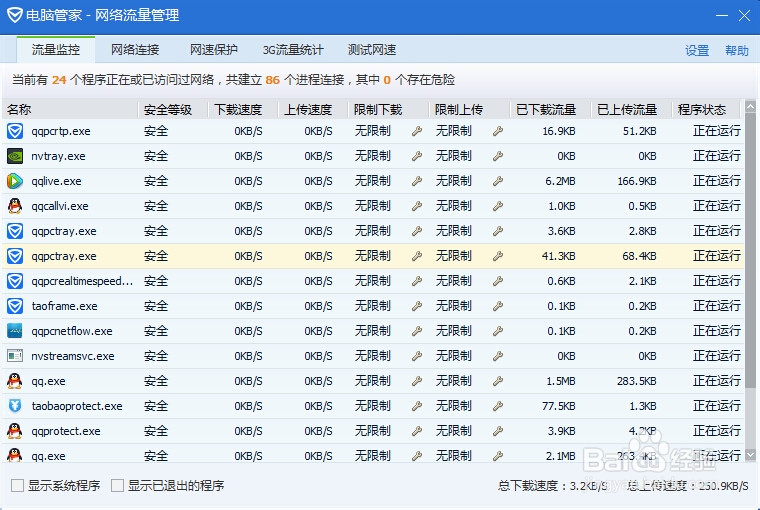Open upload limit wrench for nvtray.exe
Viewport: 760px width, 510px height.
point(498,156)
